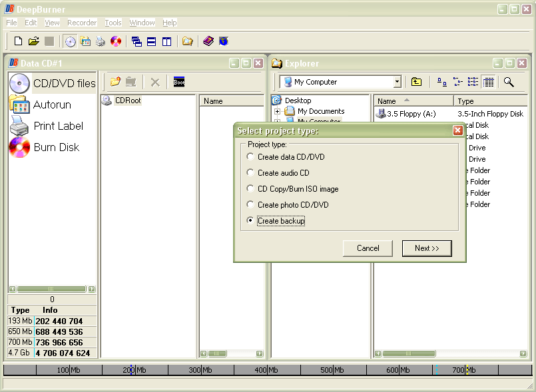536x392 pixels.
Task: Open Explorer with the main toolbar folder icon
Action: tap(187, 42)
